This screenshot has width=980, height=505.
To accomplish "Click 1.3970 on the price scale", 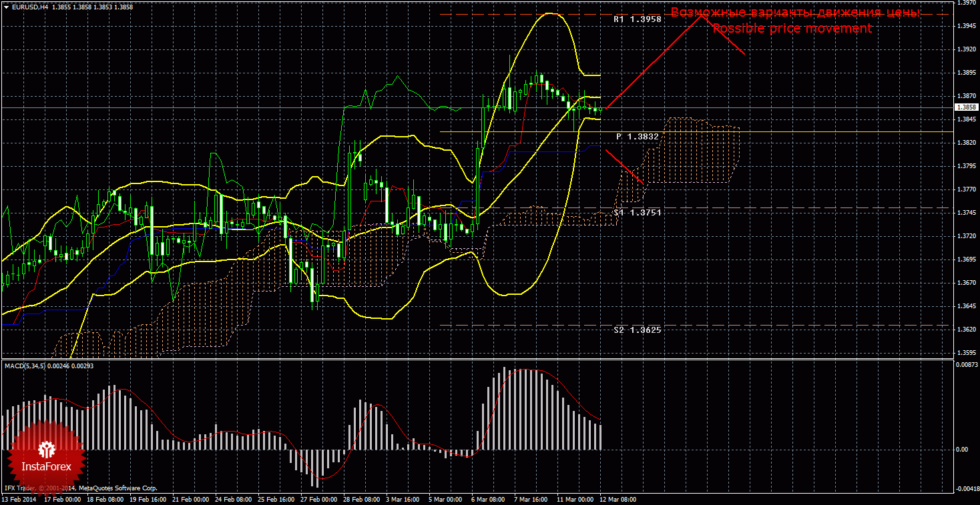I will click(966, 3).
